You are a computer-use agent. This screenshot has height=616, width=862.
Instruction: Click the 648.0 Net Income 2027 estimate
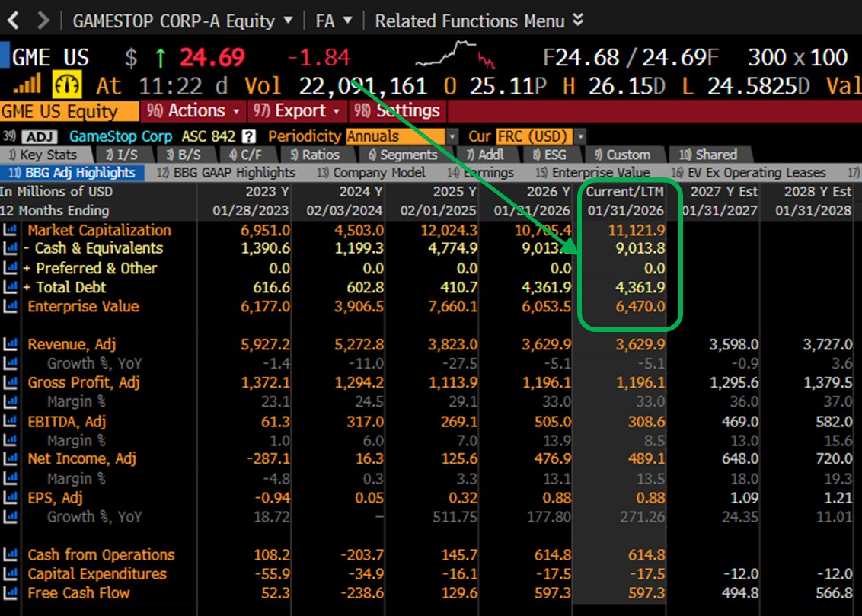point(740,458)
